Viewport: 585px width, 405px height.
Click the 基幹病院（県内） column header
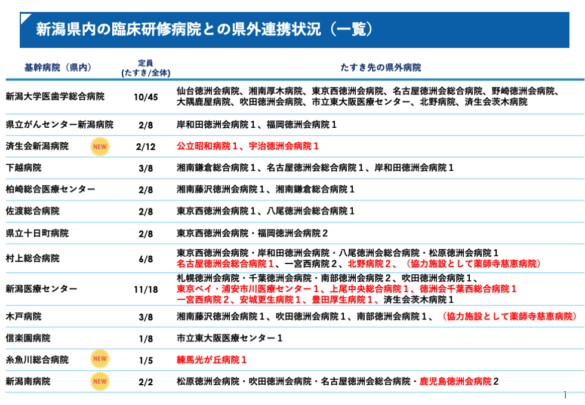click(58, 68)
